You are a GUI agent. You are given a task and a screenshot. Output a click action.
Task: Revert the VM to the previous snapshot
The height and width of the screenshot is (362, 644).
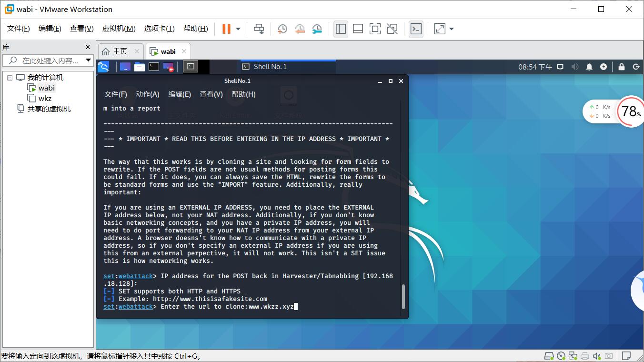click(x=300, y=29)
